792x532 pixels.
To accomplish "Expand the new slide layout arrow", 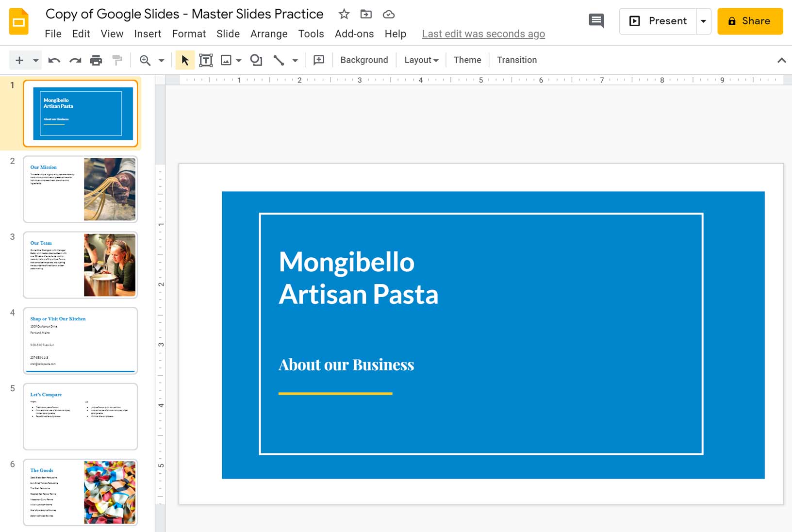I will click(35, 60).
